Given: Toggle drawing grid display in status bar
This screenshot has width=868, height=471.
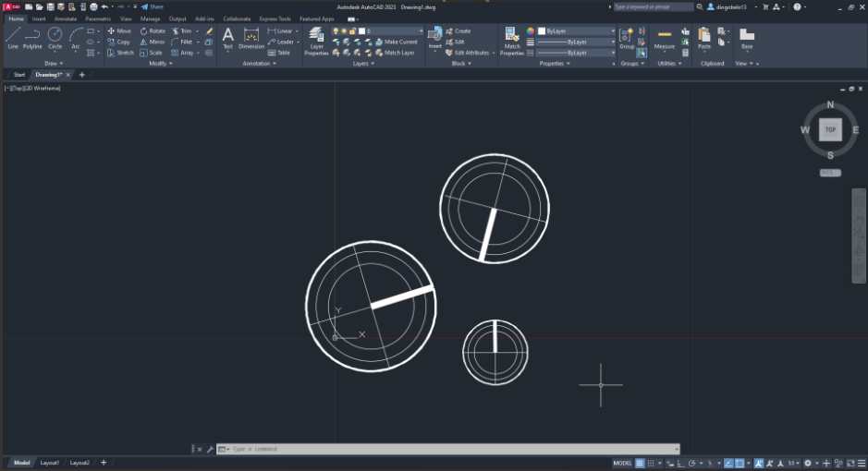Looking at the screenshot, I should (640, 463).
